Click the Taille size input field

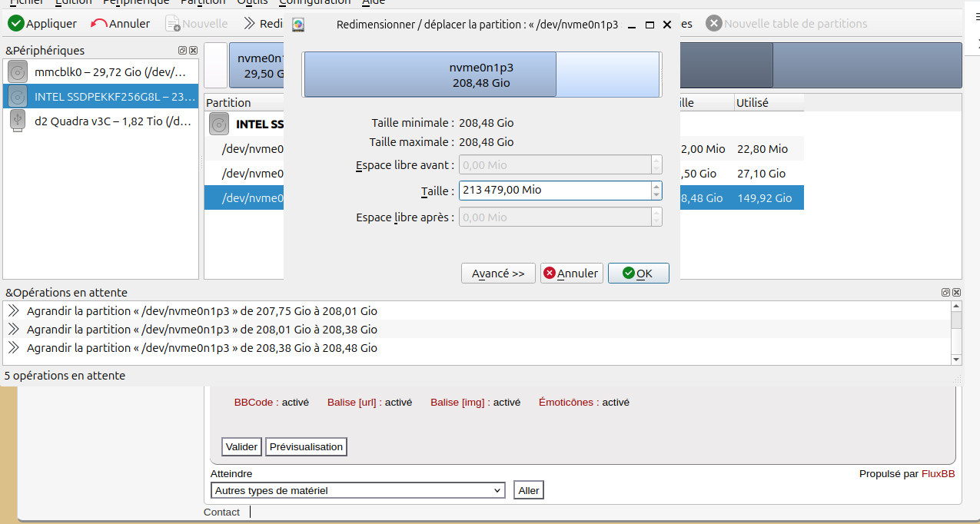(554, 190)
